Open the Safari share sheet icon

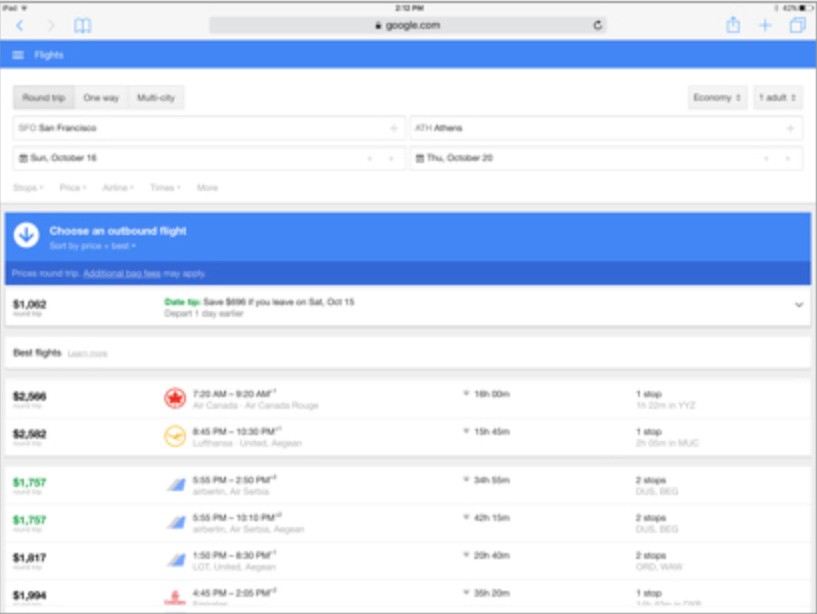733,24
